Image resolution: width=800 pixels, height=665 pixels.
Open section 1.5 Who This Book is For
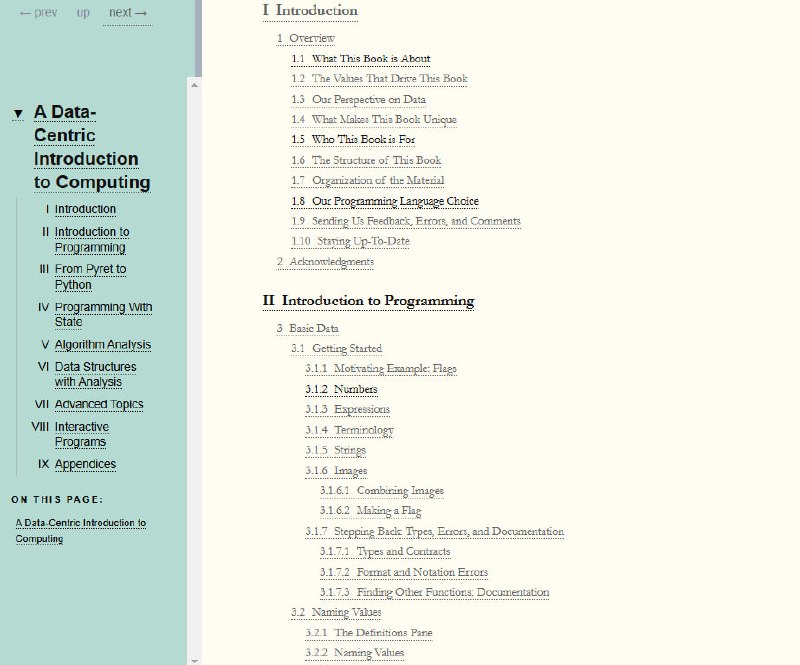point(353,139)
